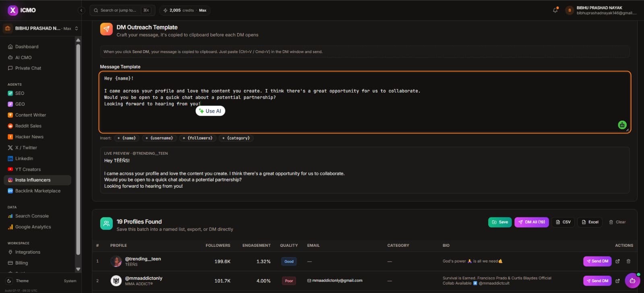Viewport: 644px width, 293px height.
Task: Open the floating chat assistant button
Action: (x=632, y=281)
